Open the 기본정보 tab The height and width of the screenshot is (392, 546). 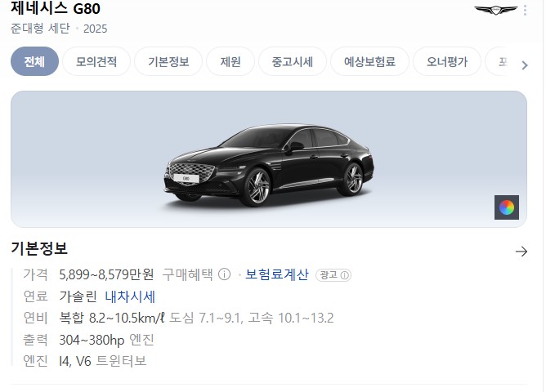[x=168, y=61]
